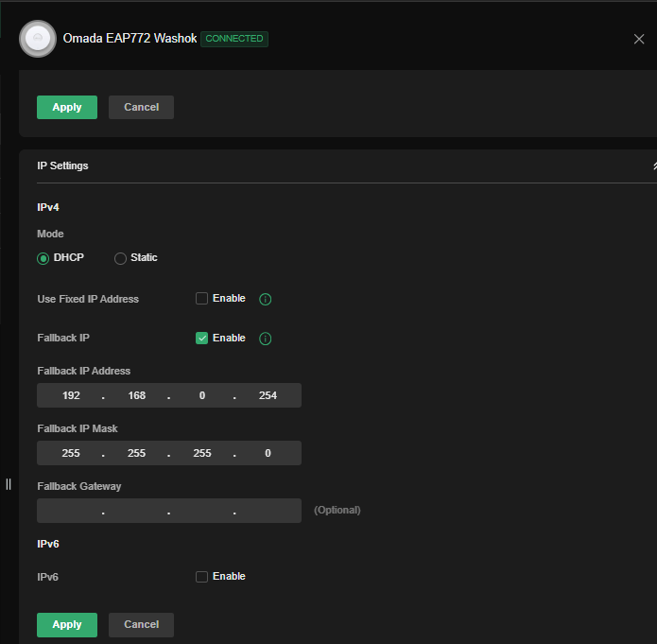The image size is (657, 644).
Task: Enable Use Fixed IP Address checkbox
Action: point(201,299)
